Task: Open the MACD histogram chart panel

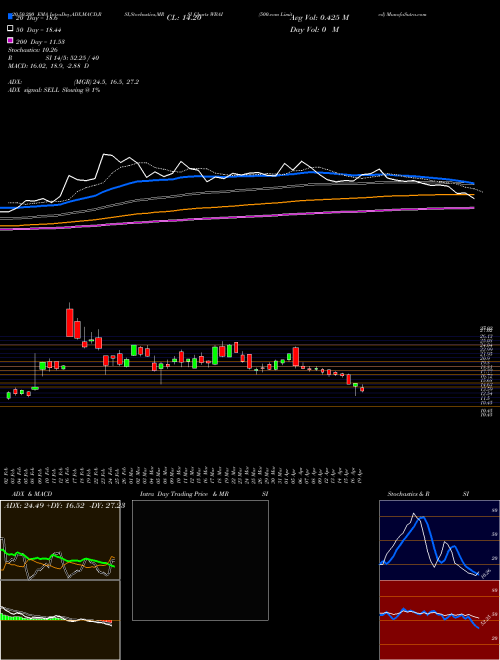Action: (60, 620)
